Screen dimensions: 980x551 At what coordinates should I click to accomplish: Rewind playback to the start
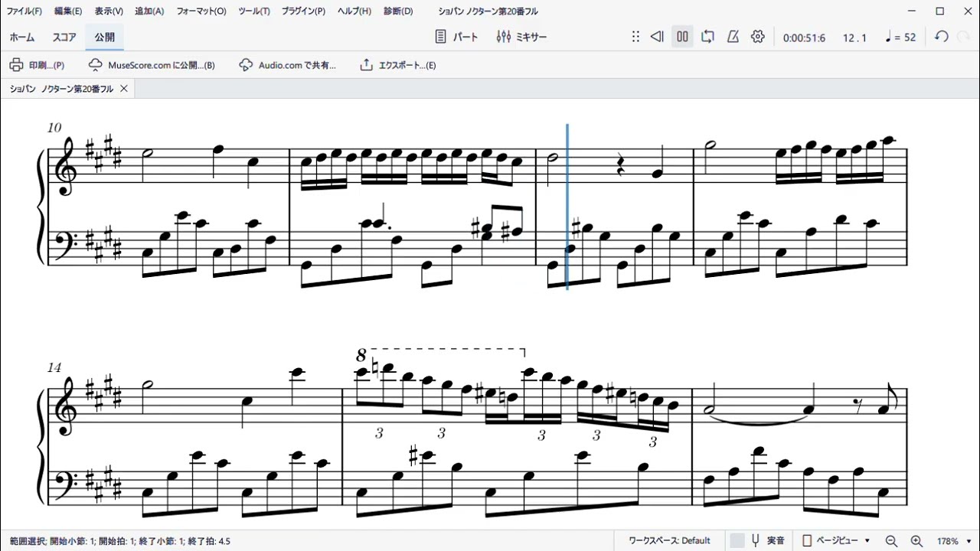tap(657, 37)
